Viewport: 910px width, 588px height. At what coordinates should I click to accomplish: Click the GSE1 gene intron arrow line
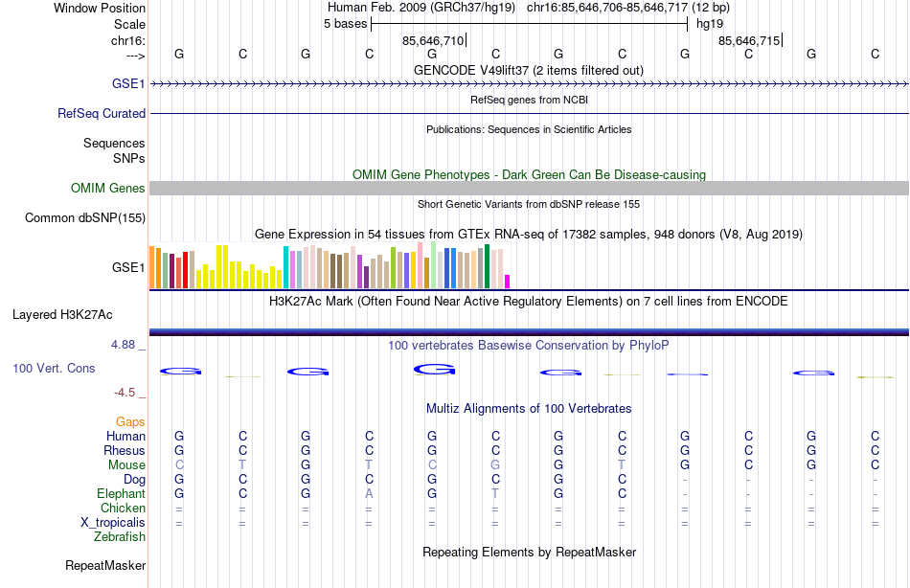530,84
